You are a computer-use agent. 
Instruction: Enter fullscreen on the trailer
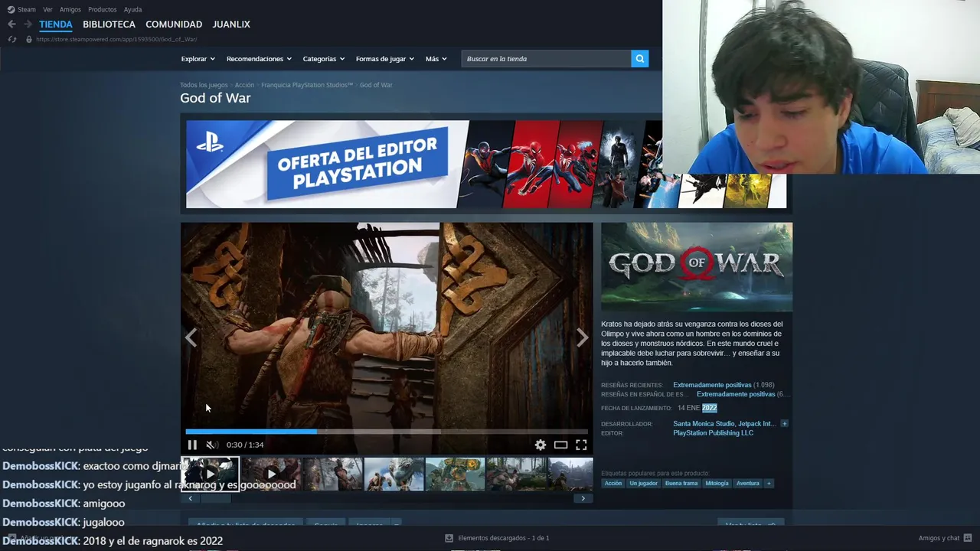(581, 445)
